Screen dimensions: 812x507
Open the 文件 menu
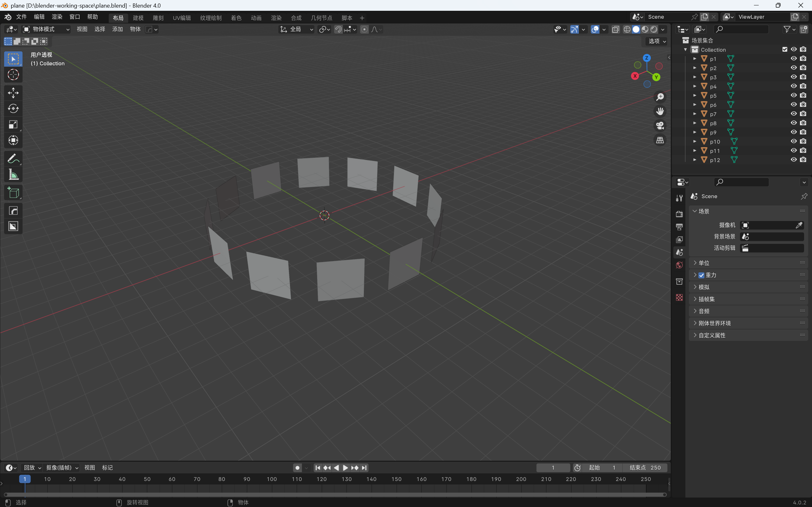(21, 17)
